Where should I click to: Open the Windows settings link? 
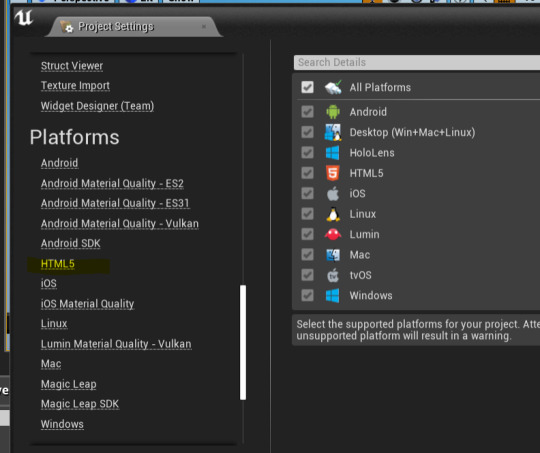(62, 424)
